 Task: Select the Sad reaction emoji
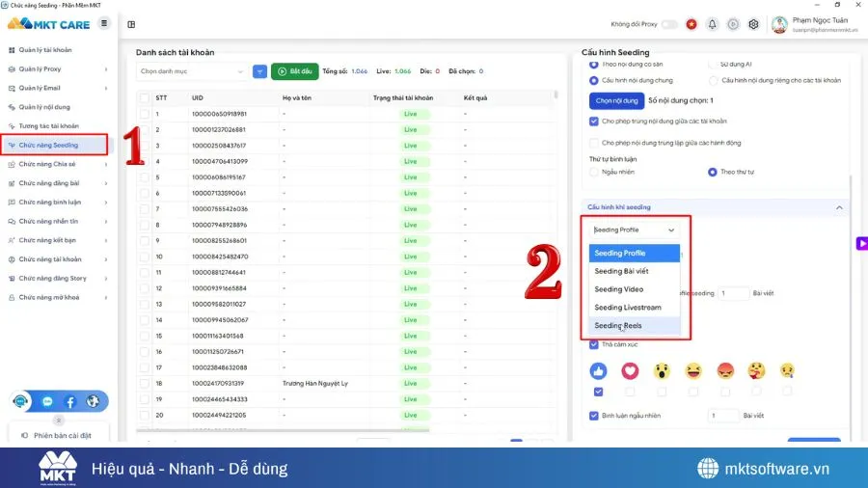(787, 370)
